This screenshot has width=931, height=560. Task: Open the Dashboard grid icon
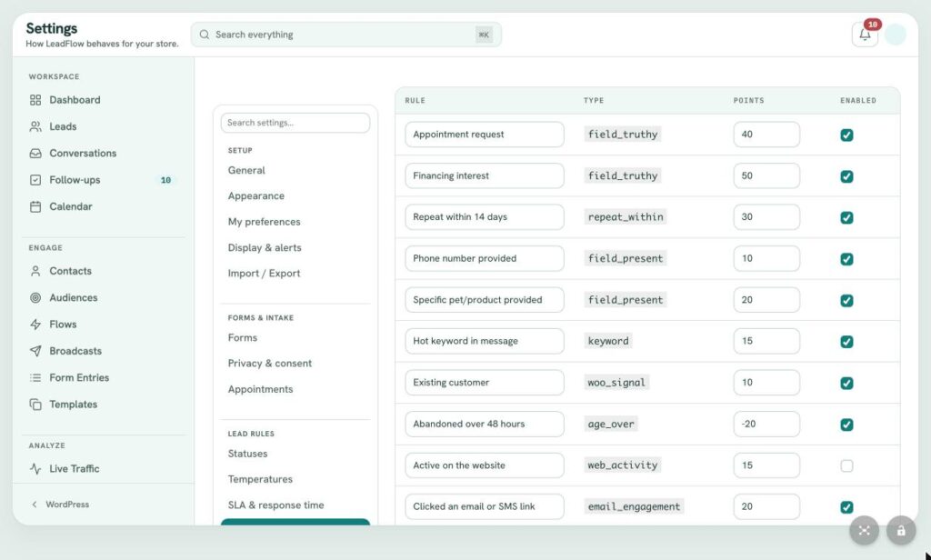coord(35,100)
